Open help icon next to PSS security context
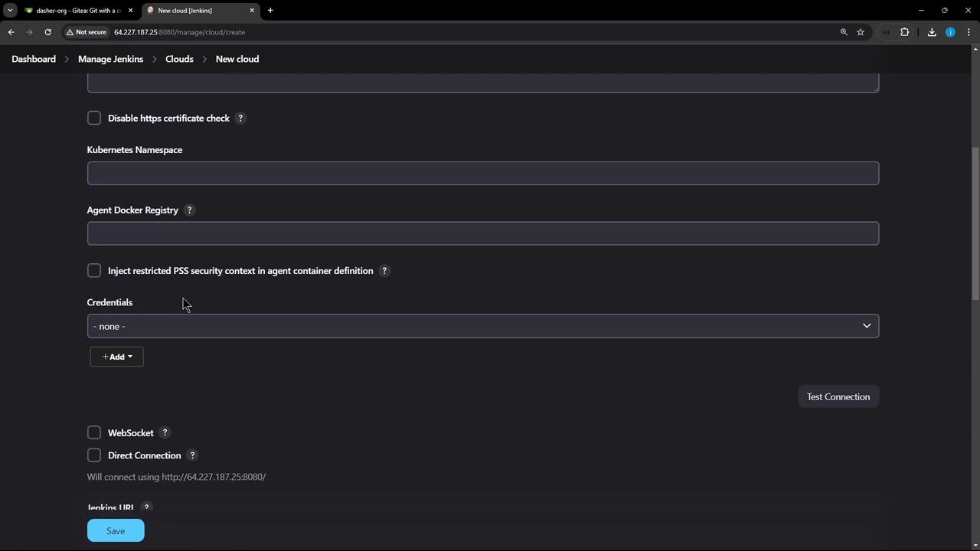980x551 pixels. pos(384,271)
